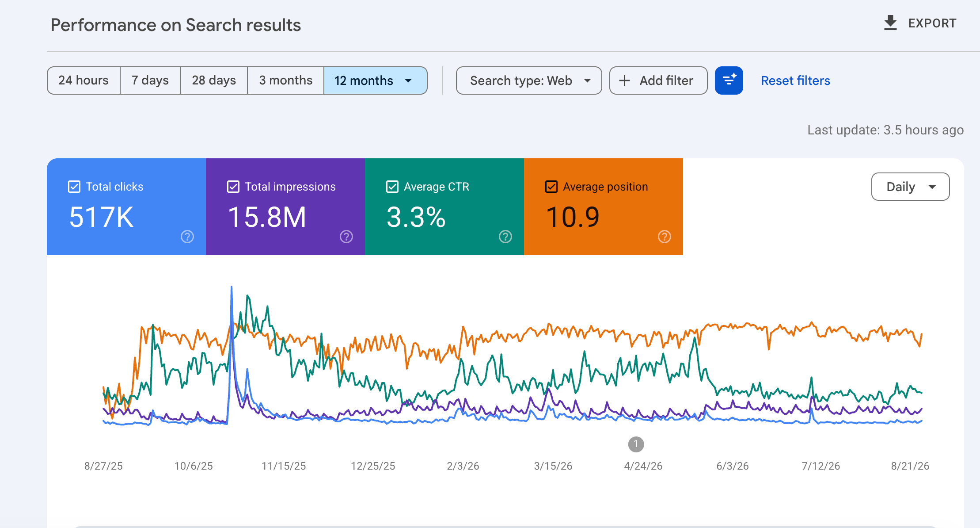
Task: Click the 15.8M total impressions value
Action: coord(267,217)
